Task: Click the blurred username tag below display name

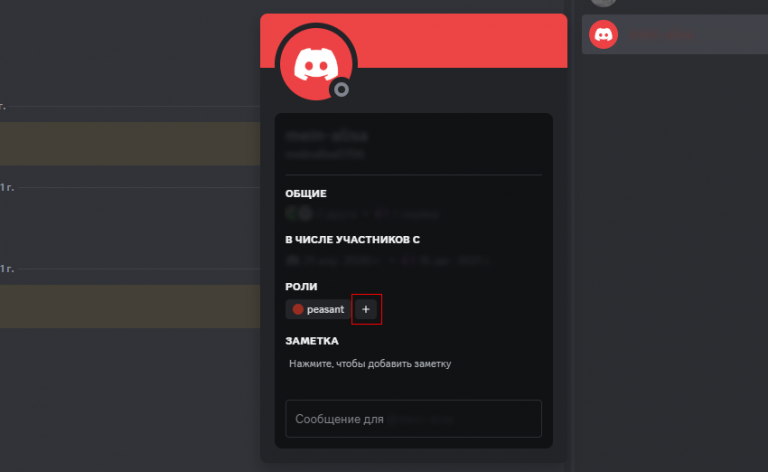Action: point(325,154)
